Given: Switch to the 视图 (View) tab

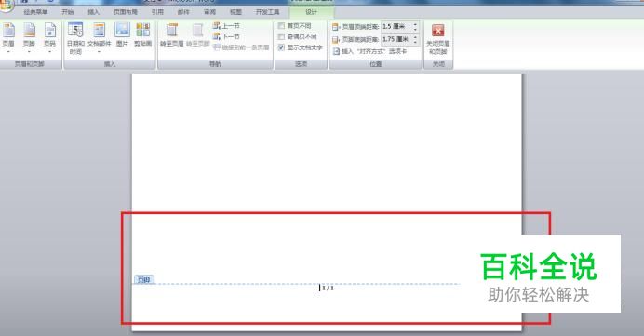Looking at the screenshot, I should pos(235,12).
